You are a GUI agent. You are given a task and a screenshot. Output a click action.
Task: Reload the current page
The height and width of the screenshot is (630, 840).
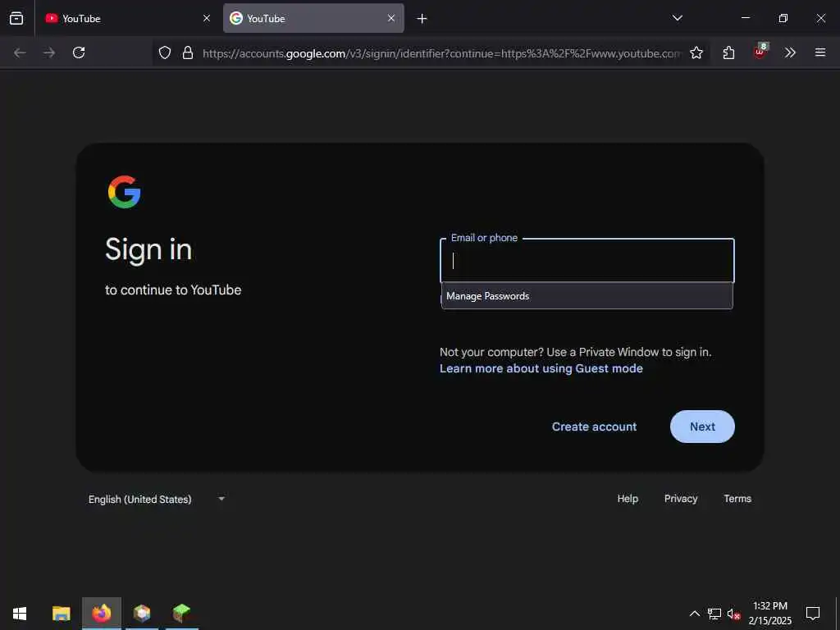pyautogui.click(x=79, y=52)
